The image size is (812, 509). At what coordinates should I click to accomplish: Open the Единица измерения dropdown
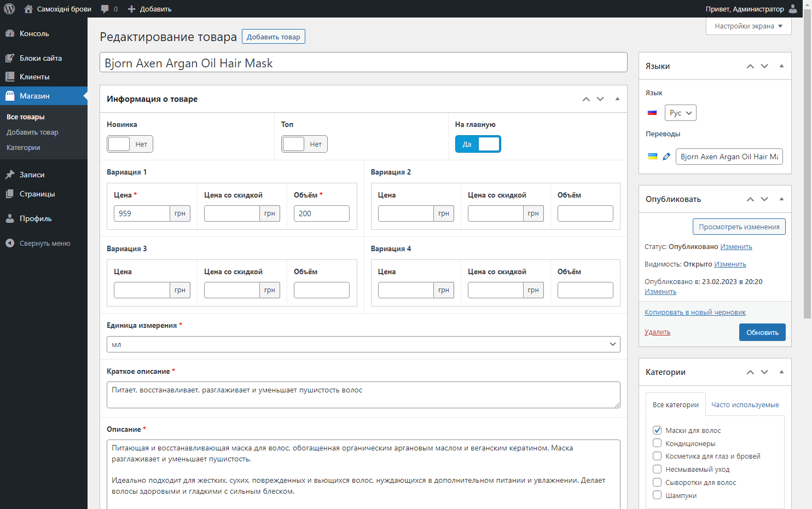pyautogui.click(x=363, y=344)
